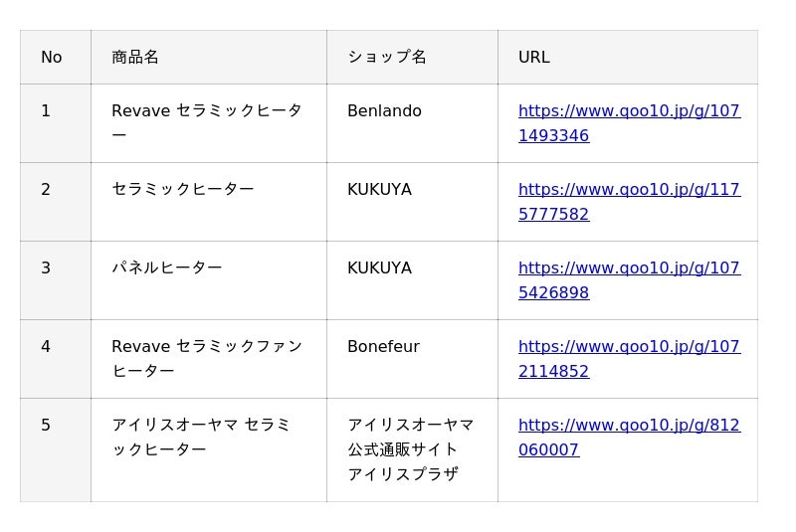Click row number 5 cell
Screen dimensions: 796x532
(x=46, y=426)
